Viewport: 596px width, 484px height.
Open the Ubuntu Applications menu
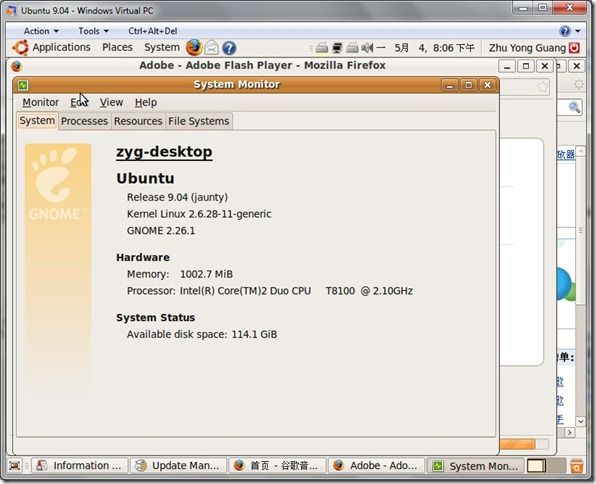click(x=61, y=48)
